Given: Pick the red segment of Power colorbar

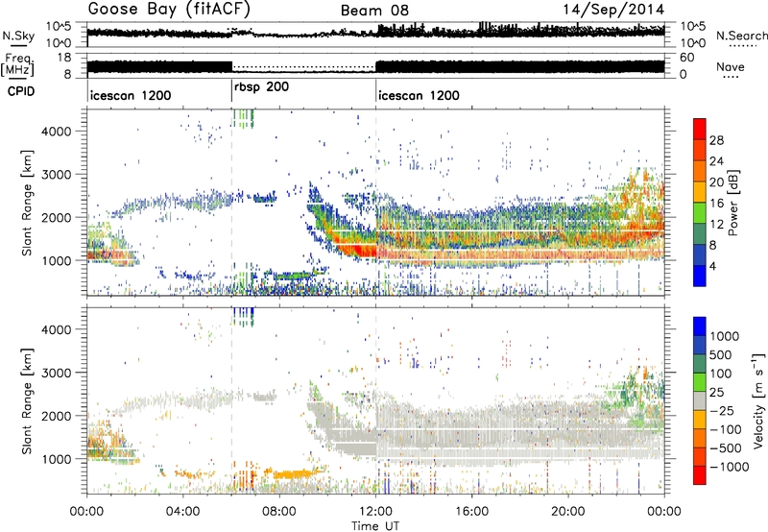Looking at the screenshot, I should (x=700, y=129).
